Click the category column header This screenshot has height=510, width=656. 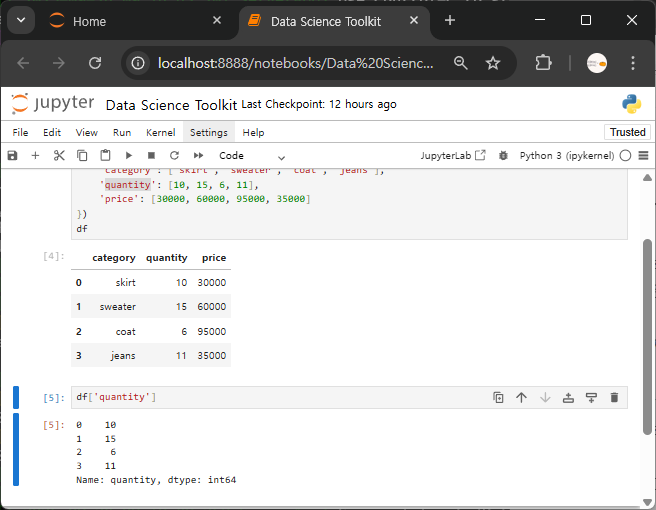coord(114,258)
